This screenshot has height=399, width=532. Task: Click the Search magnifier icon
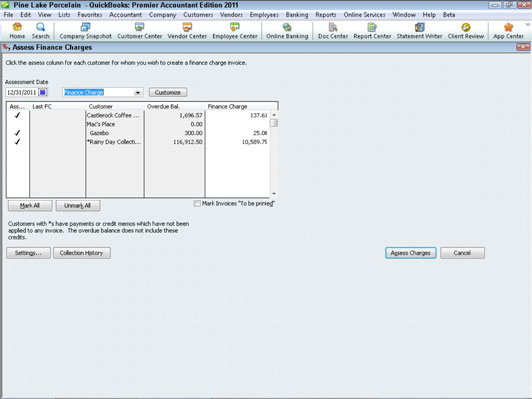click(40, 28)
